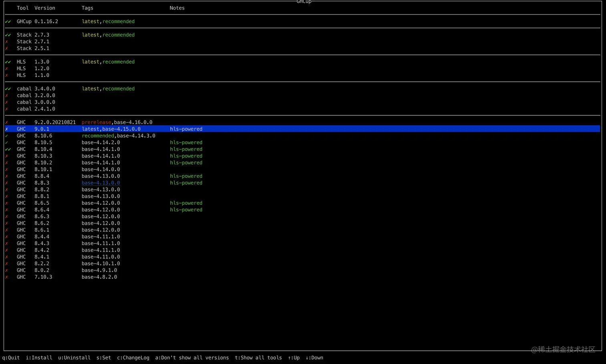Screen dimensions: 606x364
Task: Click the Version column header
Action: click(x=45, y=8)
